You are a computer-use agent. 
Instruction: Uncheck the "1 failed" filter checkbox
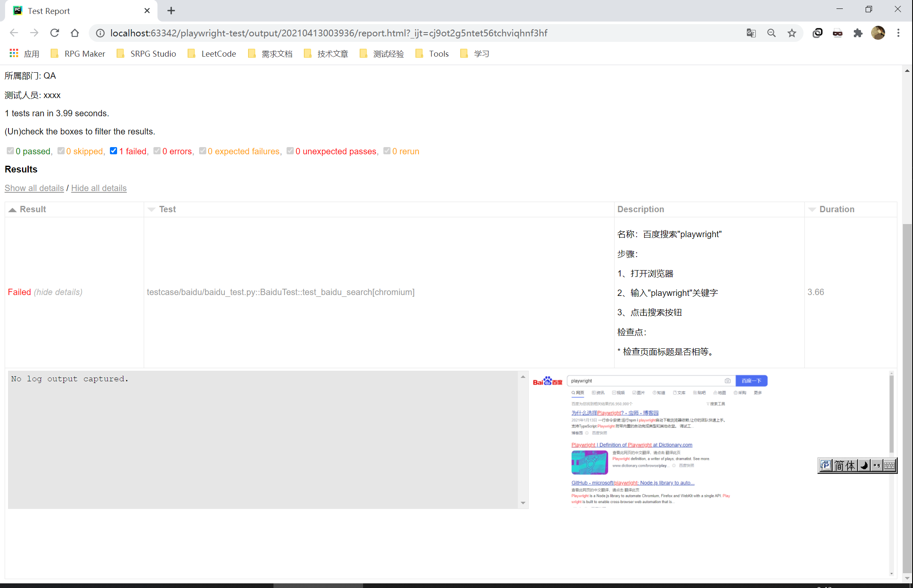113,151
